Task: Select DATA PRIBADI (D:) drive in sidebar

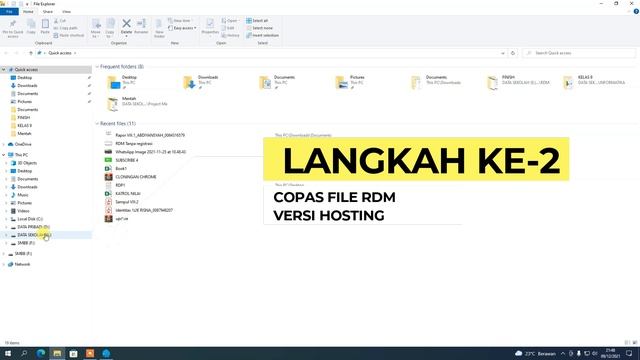Action: [33, 227]
